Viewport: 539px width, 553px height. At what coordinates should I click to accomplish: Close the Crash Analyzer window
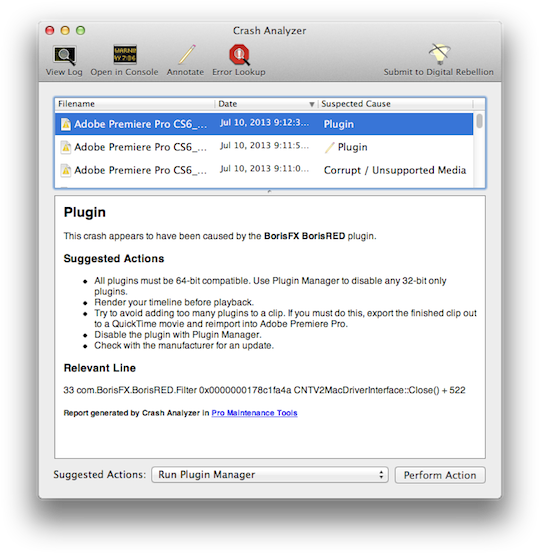(50, 31)
